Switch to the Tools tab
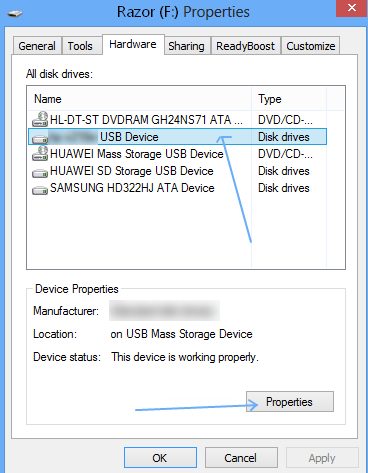 click(x=80, y=46)
